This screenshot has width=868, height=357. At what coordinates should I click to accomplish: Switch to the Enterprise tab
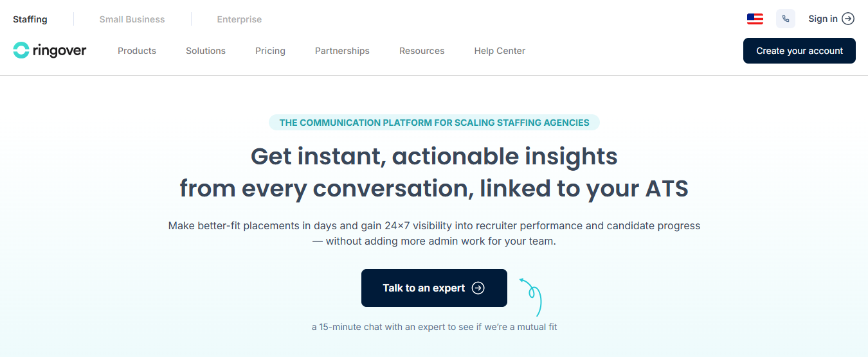tap(239, 19)
